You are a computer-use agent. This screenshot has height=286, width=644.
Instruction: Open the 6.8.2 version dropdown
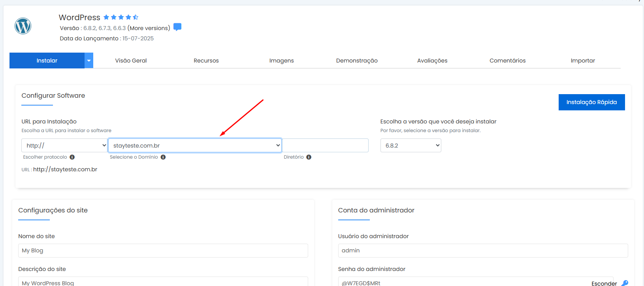(411, 146)
